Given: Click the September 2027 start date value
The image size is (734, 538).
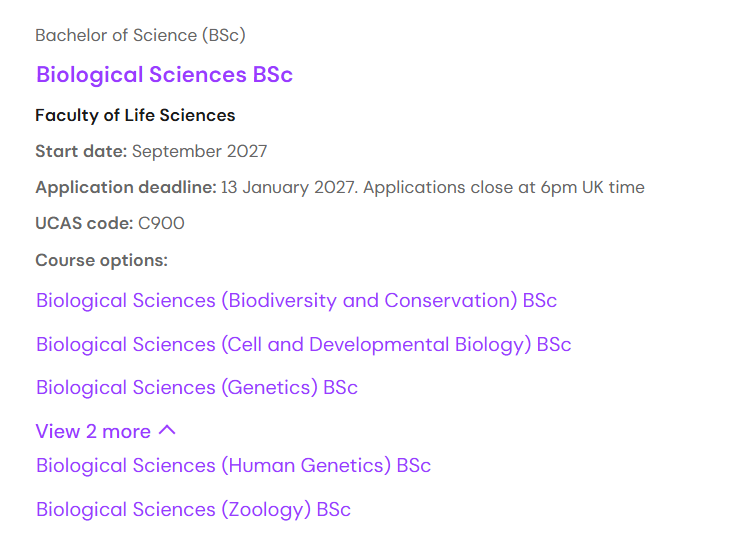Looking at the screenshot, I should coord(200,152).
